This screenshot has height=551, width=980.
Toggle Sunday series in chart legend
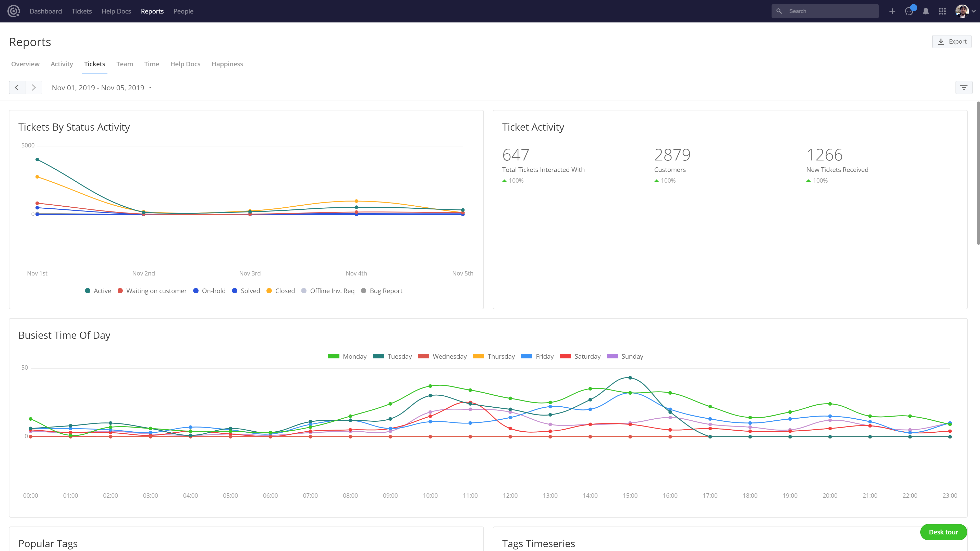pyautogui.click(x=625, y=356)
